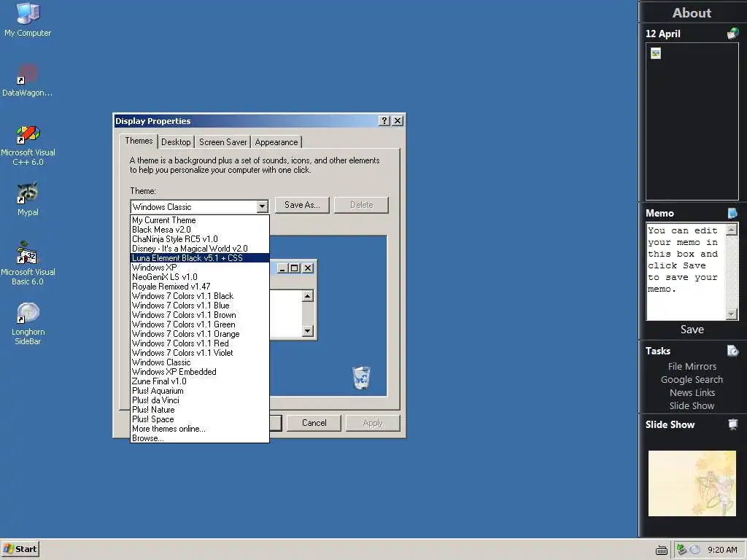Click the About header in sidebar
The height and width of the screenshot is (560, 747).
pyautogui.click(x=692, y=13)
